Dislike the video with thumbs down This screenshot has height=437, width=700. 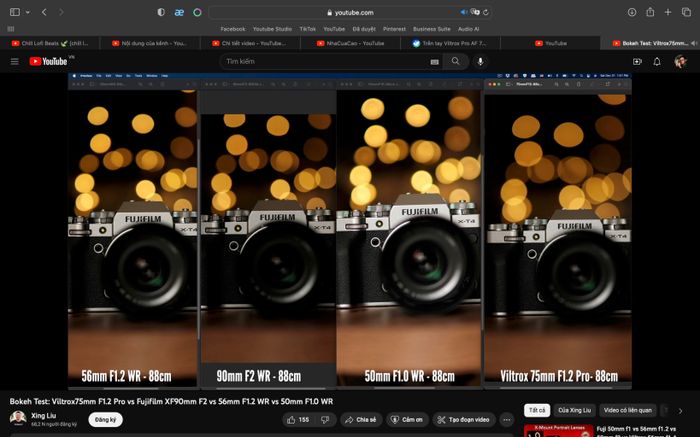327,419
